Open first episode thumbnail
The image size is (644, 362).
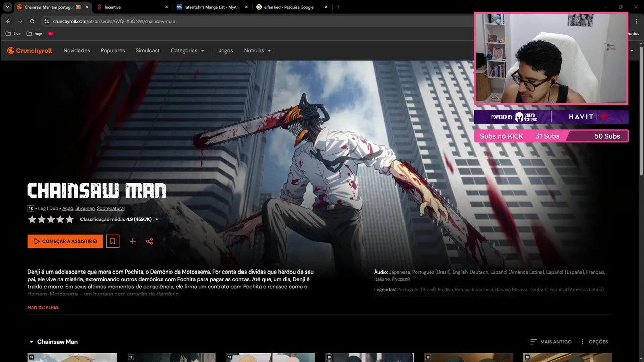72,357
